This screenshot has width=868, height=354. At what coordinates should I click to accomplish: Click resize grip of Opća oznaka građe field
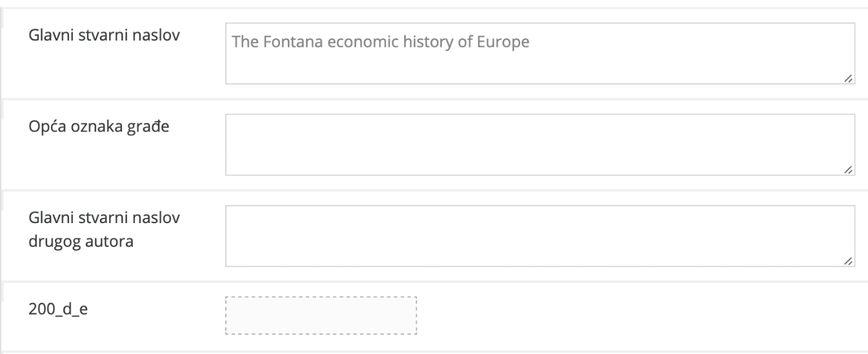(x=848, y=170)
